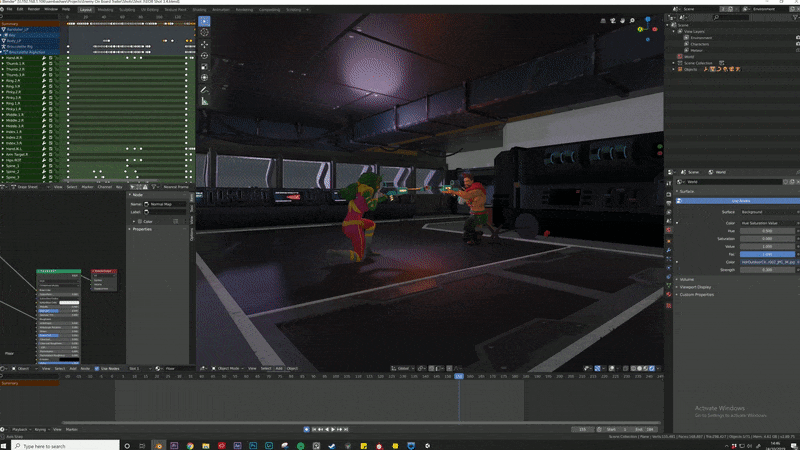Switch to the Shading workspace tab
Image resolution: width=800 pixels, height=450 pixels.
point(199,10)
